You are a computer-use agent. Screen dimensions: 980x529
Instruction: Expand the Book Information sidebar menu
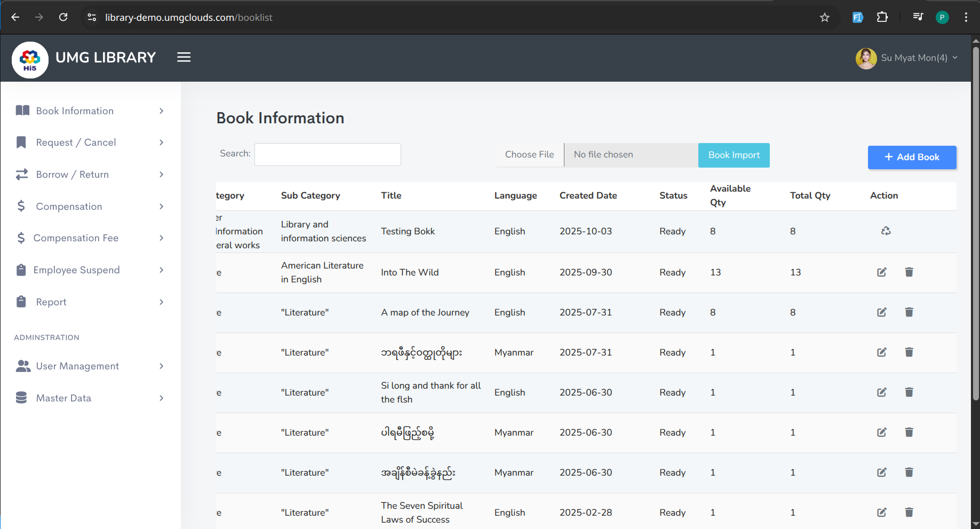coord(90,111)
